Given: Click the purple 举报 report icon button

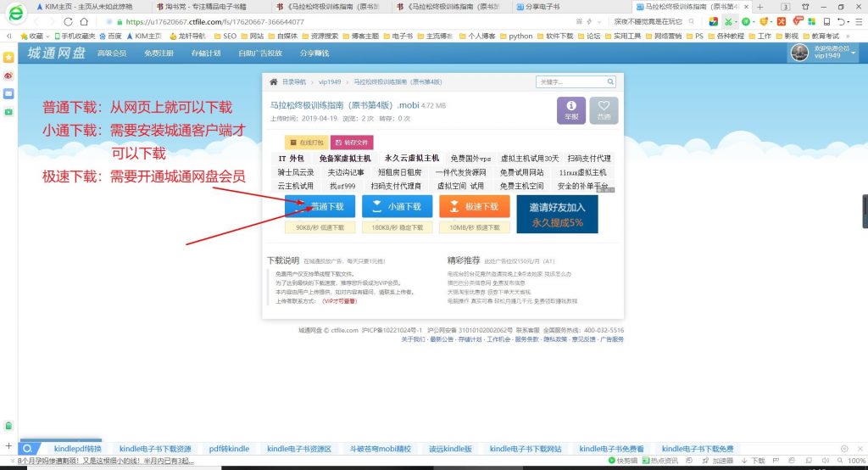Looking at the screenshot, I should pos(570,110).
